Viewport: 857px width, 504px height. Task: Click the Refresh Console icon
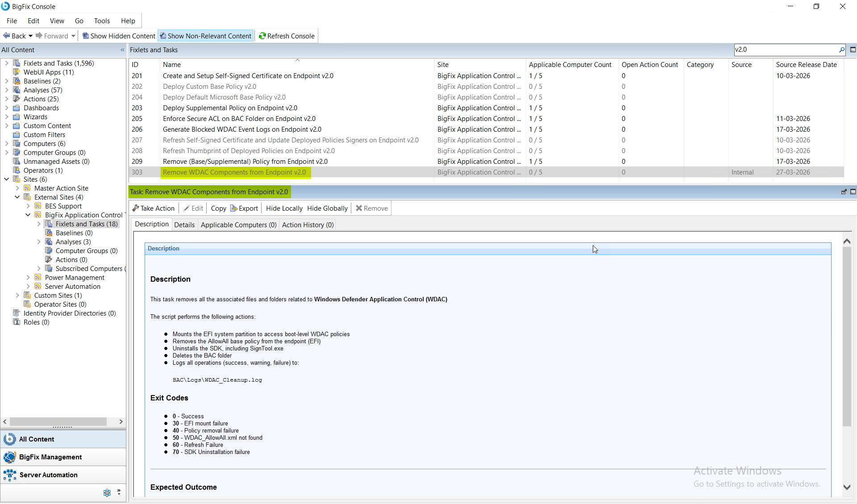coord(262,36)
